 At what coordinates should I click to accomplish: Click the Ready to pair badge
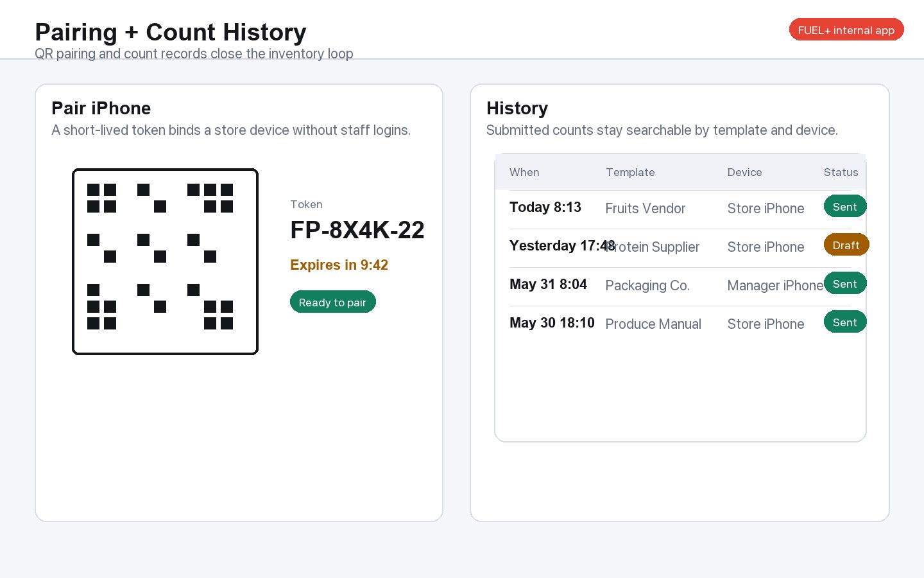coord(332,302)
